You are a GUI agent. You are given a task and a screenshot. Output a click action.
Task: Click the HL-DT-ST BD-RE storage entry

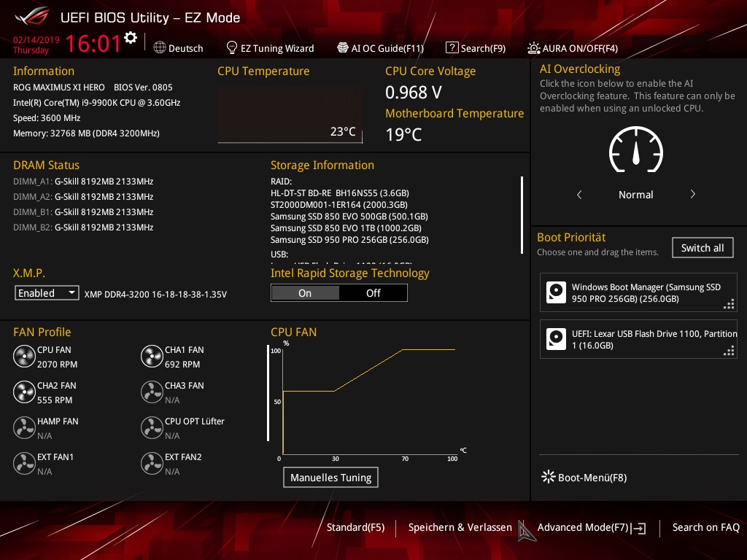coord(340,192)
